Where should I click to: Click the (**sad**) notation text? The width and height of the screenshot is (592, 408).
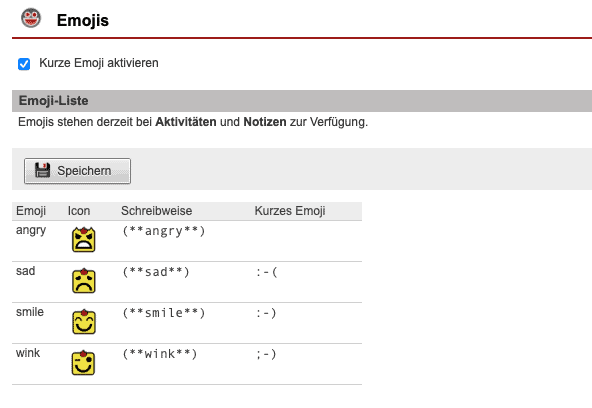156,272
